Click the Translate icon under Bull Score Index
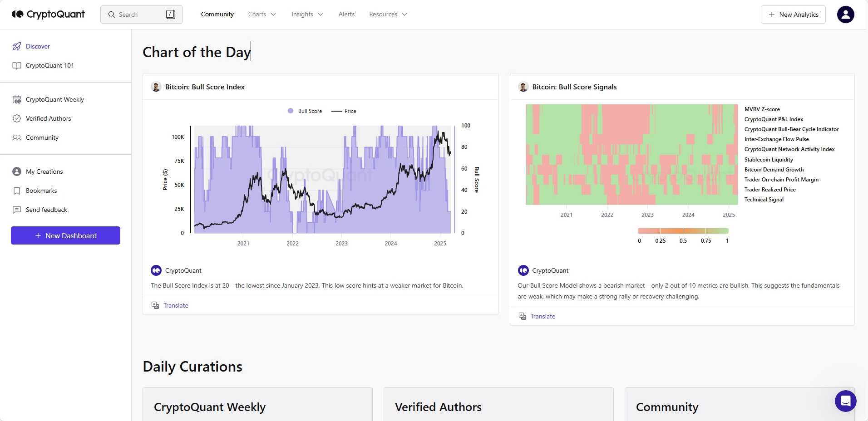This screenshot has height=421, width=868. (155, 305)
